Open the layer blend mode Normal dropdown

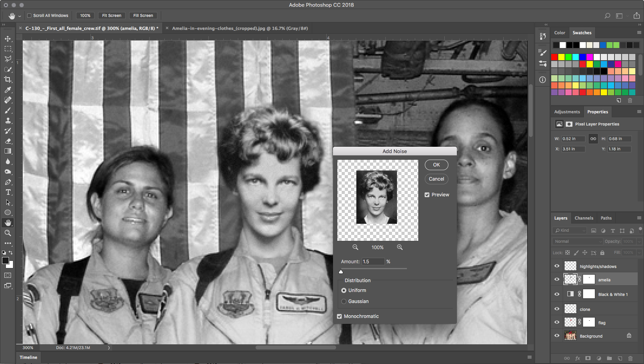(577, 241)
